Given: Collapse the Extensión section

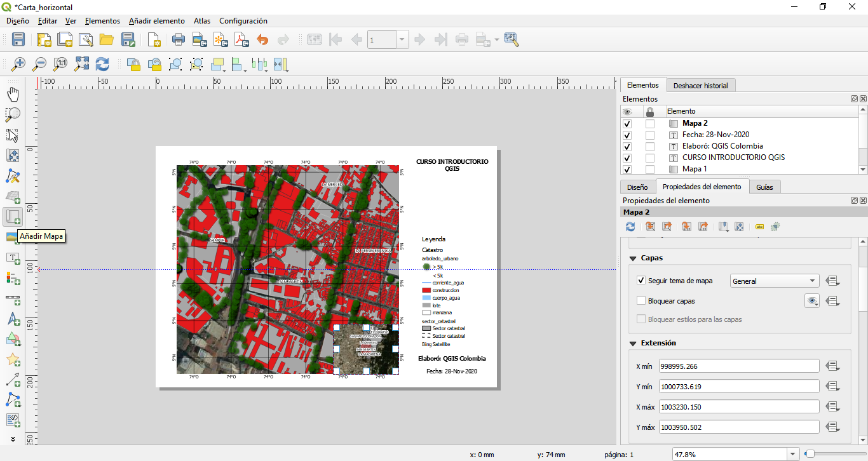Looking at the screenshot, I should coord(633,344).
